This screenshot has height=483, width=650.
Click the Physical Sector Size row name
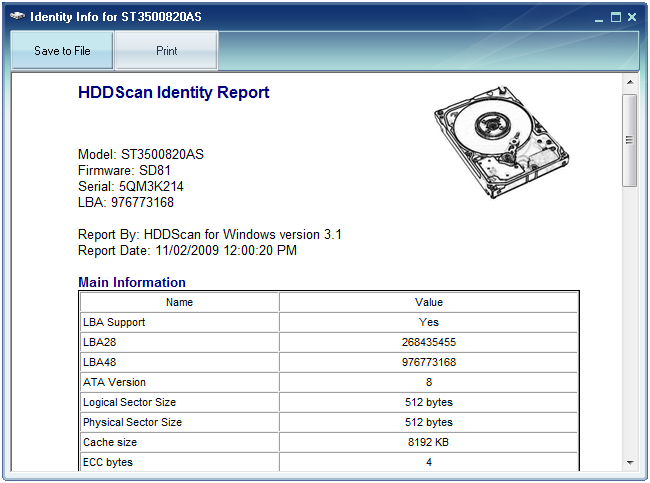click(132, 422)
